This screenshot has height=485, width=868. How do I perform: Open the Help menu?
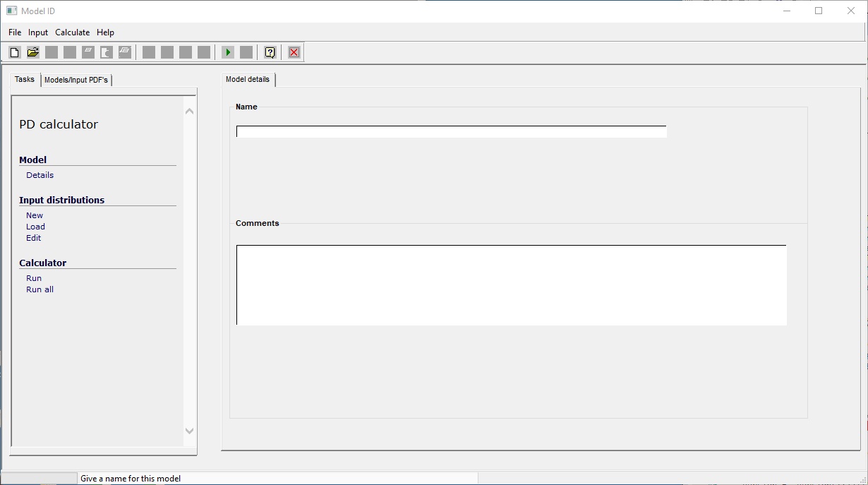pyautogui.click(x=105, y=32)
